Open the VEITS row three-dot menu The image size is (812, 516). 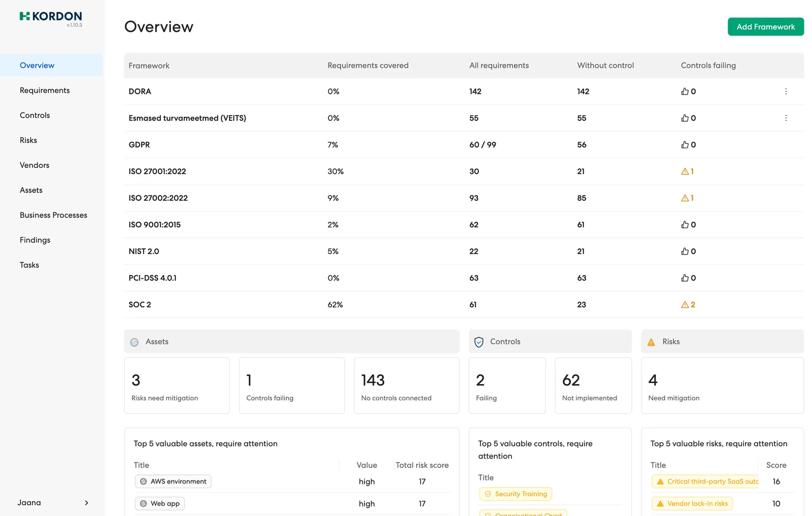(786, 118)
